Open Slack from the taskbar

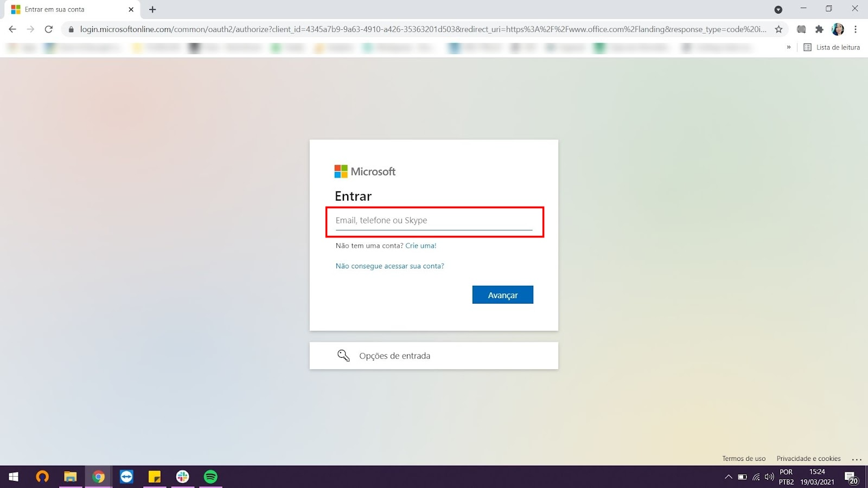[x=183, y=477]
